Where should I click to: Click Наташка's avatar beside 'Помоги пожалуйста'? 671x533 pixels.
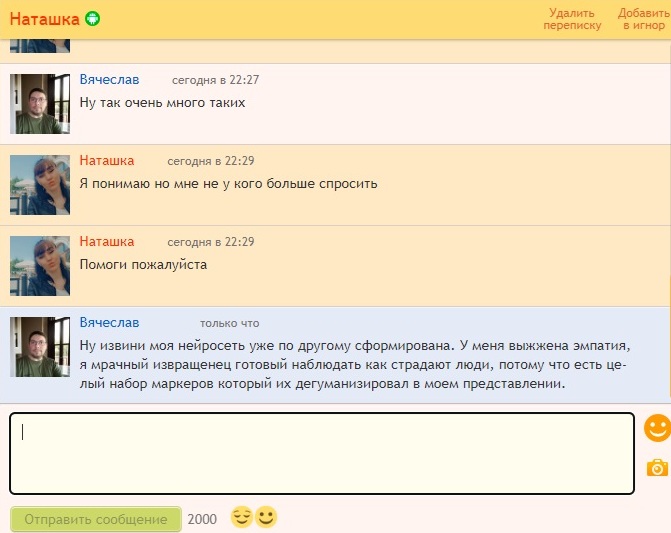click(40, 266)
